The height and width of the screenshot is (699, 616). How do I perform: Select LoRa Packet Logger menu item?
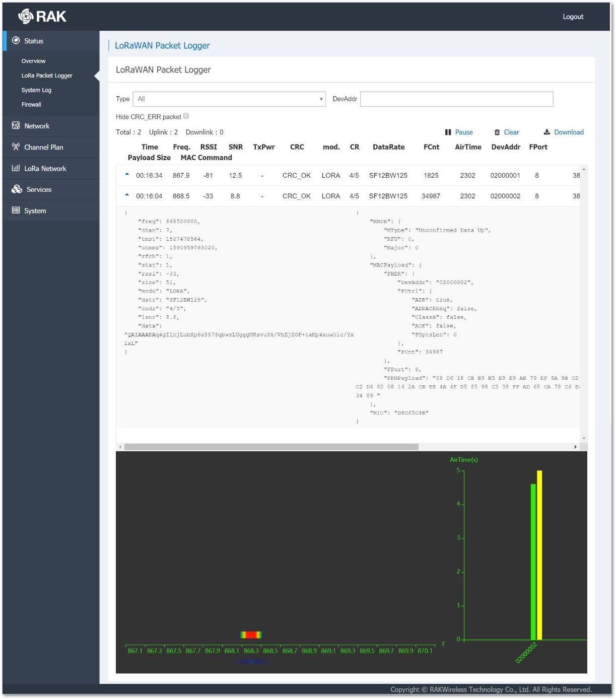(x=47, y=76)
